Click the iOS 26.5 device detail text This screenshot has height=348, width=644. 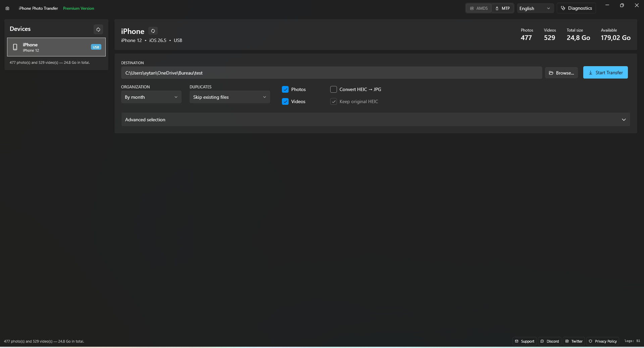coord(158,40)
